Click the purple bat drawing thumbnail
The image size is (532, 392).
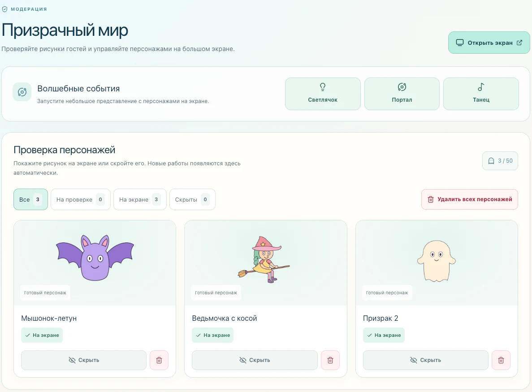[x=95, y=258]
